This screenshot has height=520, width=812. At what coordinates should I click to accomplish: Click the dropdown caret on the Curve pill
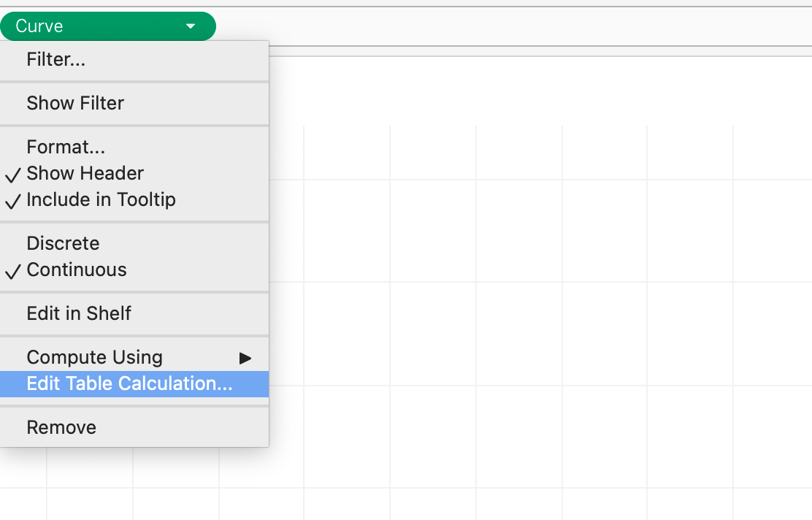click(x=191, y=26)
